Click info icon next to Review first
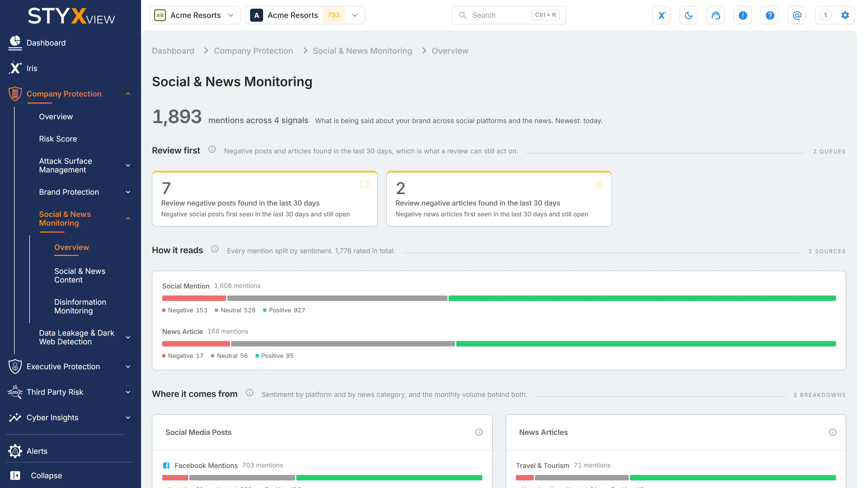The image size is (868, 488). (212, 149)
